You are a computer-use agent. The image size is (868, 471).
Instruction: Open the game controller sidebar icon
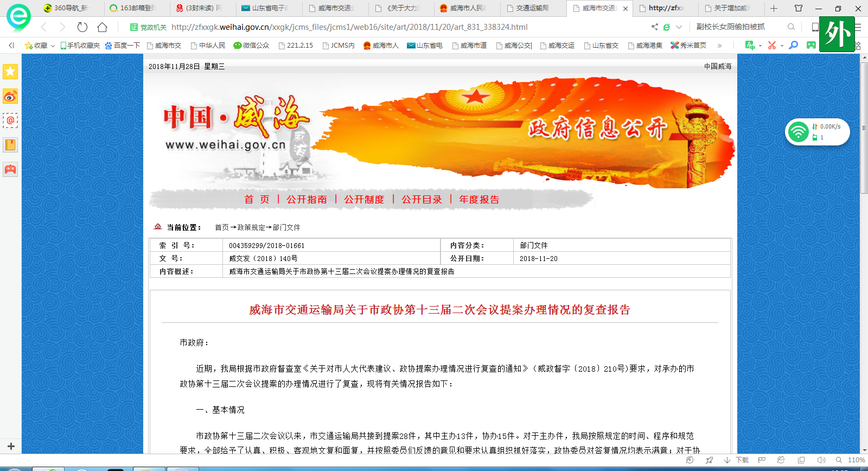pos(10,169)
